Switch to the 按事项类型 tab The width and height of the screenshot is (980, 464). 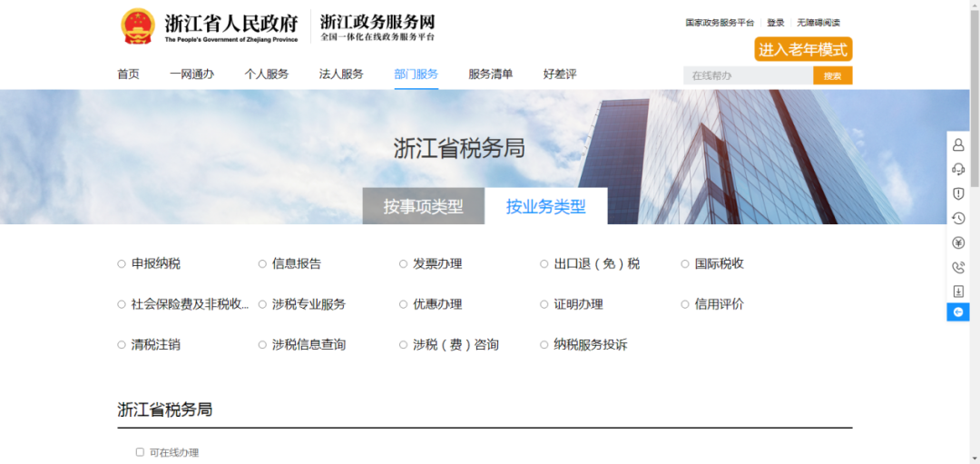[x=423, y=206]
